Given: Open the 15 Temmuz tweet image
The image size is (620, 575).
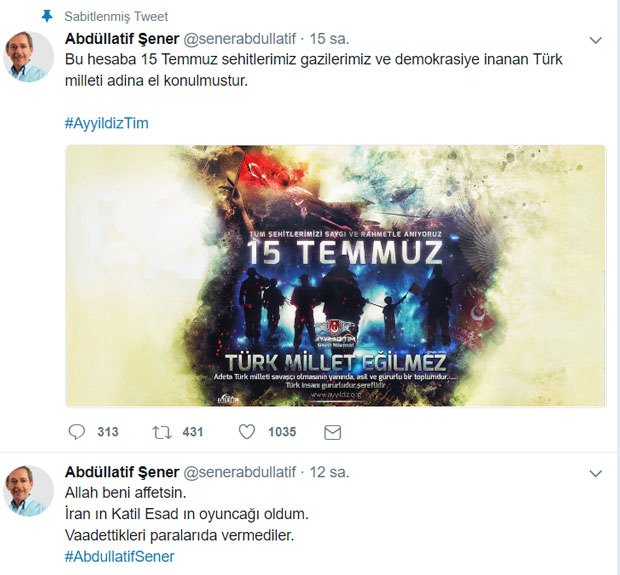Looking at the screenshot, I should pos(335,276).
